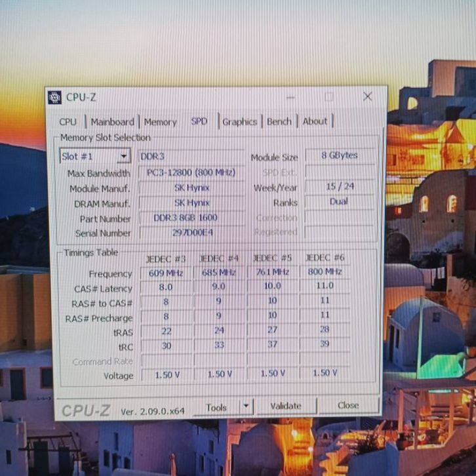This screenshot has width=476, height=476.
Task: Click the tRAS value 27
Action: coord(272,329)
